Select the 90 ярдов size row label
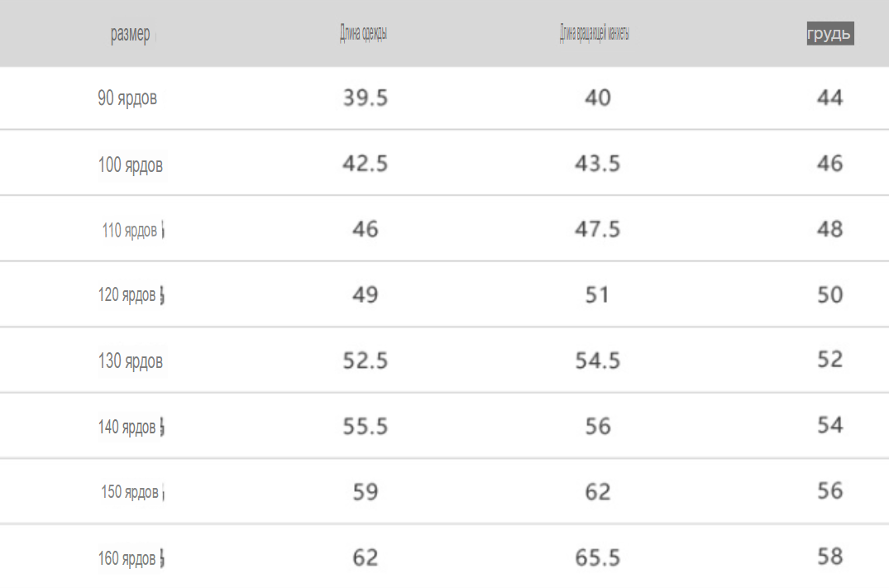 tap(127, 98)
